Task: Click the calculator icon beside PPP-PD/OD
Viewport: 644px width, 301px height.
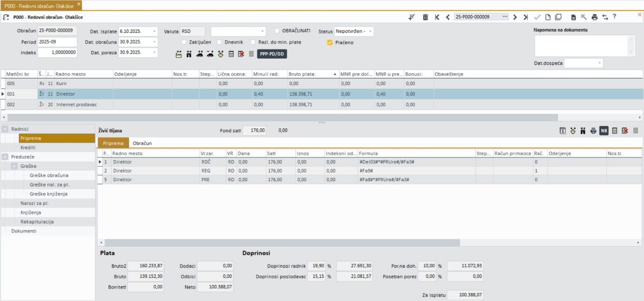Action: click(231, 54)
